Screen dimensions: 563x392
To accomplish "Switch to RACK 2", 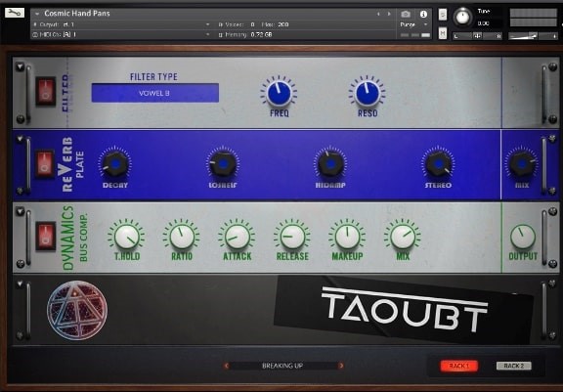I will [514, 366].
